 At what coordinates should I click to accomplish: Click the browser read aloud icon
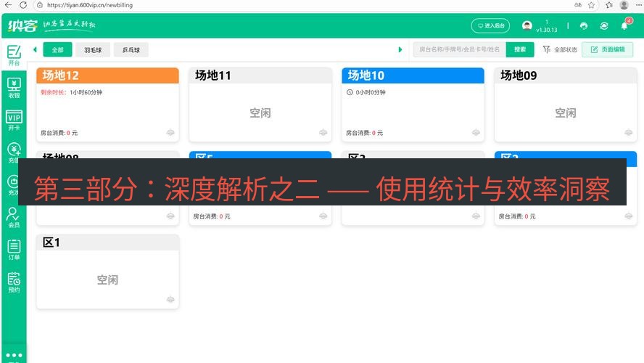[577, 5]
